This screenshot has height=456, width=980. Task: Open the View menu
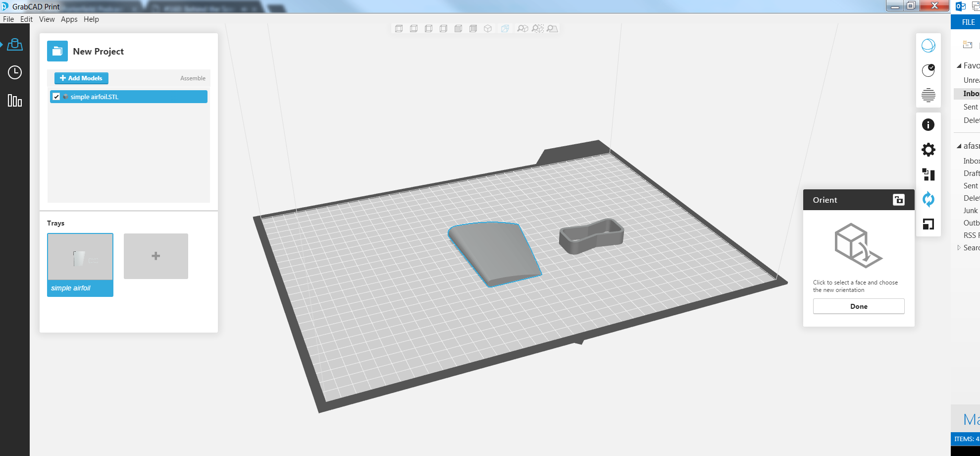tap(47, 19)
